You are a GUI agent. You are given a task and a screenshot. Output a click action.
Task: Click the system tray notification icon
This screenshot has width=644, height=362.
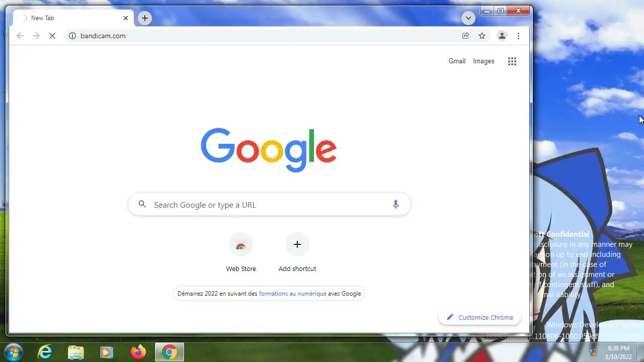pyautogui.click(x=594, y=352)
